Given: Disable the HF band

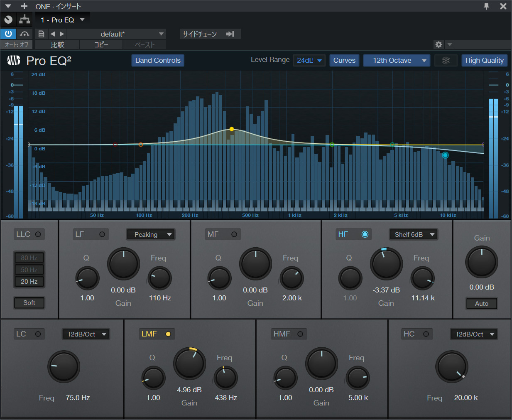Looking at the screenshot, I should (x=365, y=234).
